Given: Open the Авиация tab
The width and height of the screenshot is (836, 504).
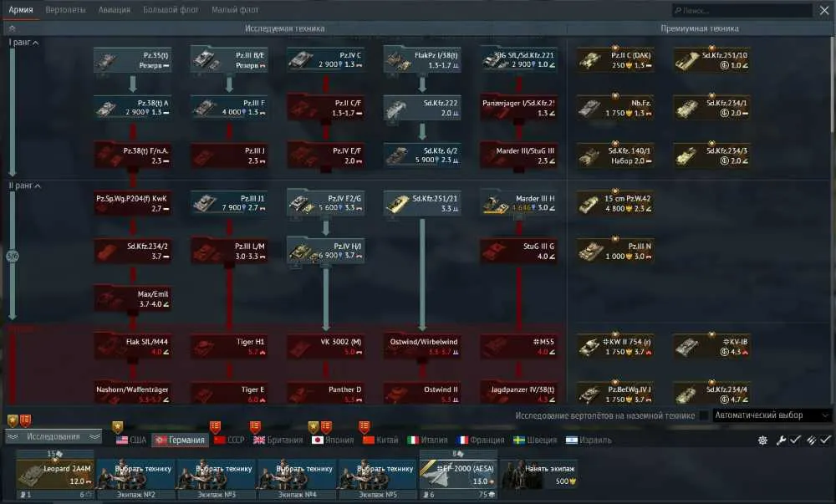Looking at the screenshot, I should tap(114, 9).
